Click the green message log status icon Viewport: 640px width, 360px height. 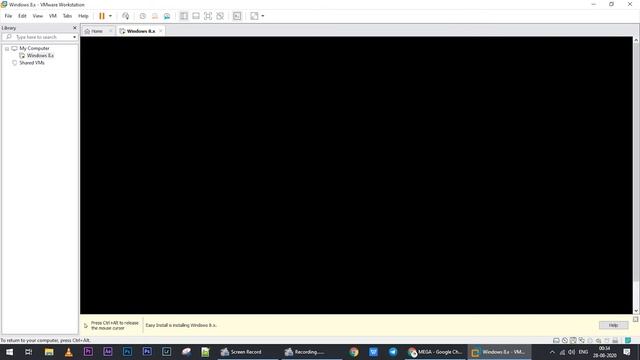pos(628,340)
